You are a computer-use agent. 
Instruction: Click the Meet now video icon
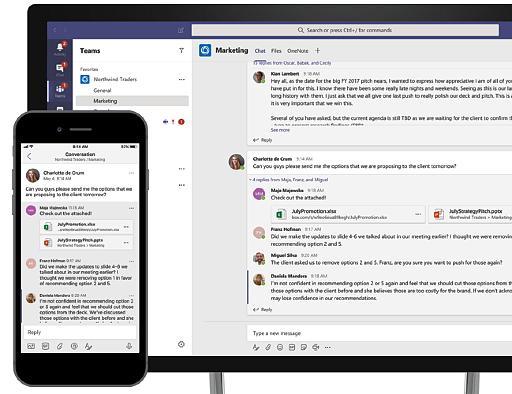click(x=315, y=347)
